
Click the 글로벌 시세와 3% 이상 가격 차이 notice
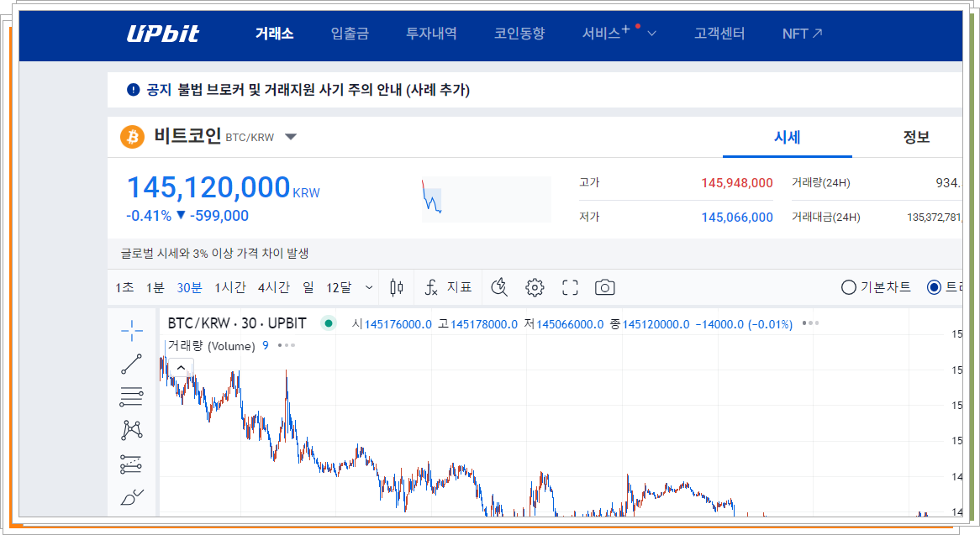(214, 254)
